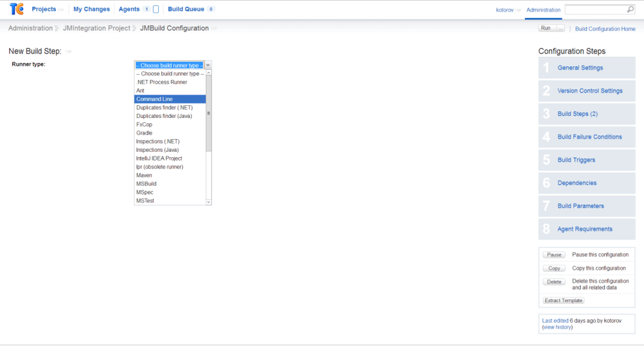The image size is (644, 351).
Task: Open General Settings step
Action: (x=586, y=68)
